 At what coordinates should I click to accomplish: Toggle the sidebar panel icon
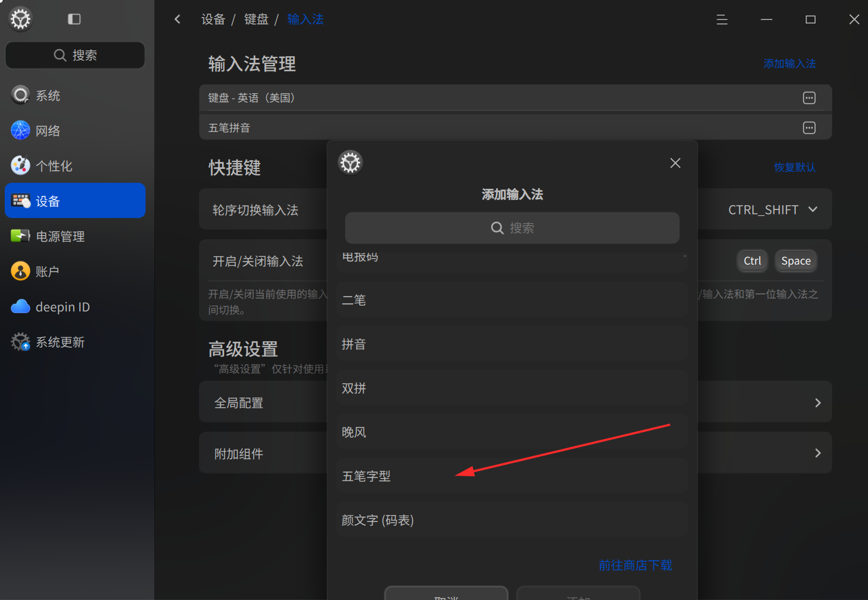[75, 19]
